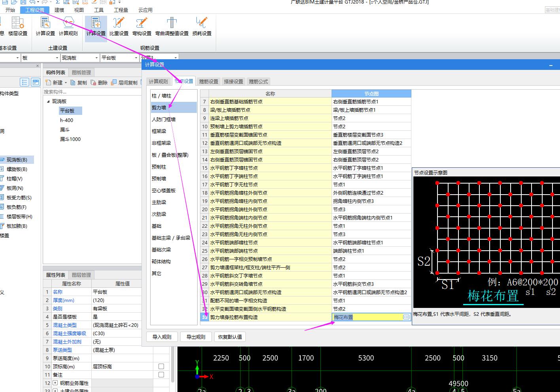Viewport: 560px width, 392px height.
Task: Click the 节点设置示意图 preview image
Action: point(486,242)
